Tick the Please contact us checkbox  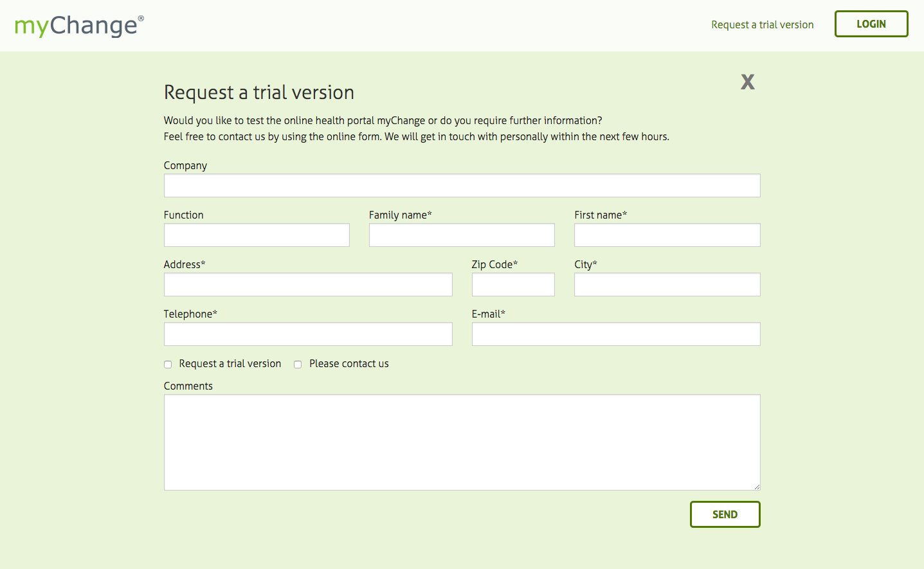298,365
